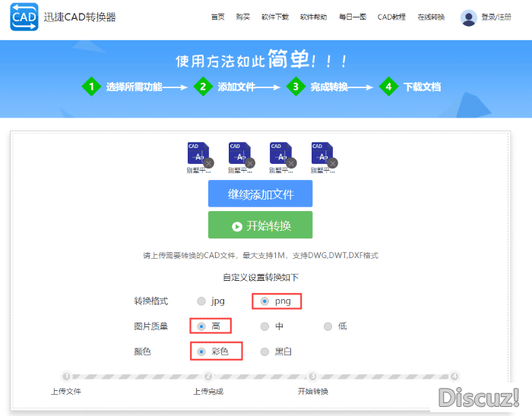532x416 pixels.
Task: Select the fourth CAD file thumbnail
Action: point(321,153)
